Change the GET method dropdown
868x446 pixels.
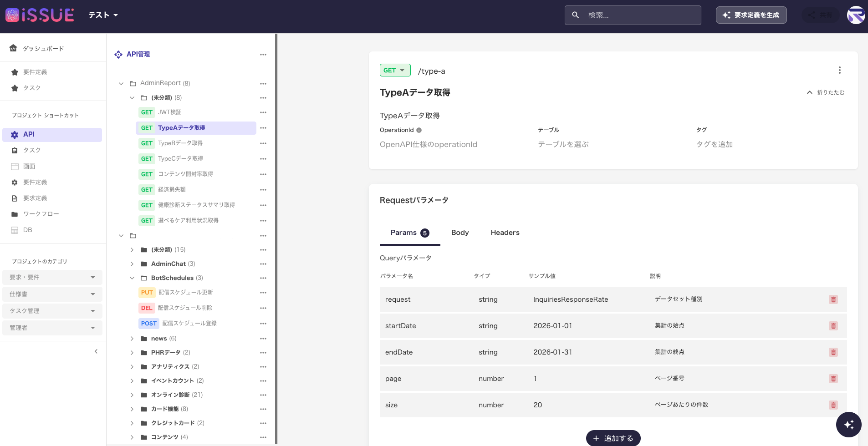(x=395, y=71)
